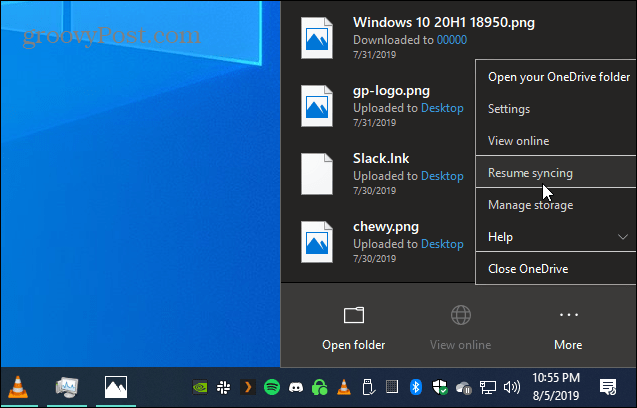This screenshot has width=637, height=408.
Task: Click the NVIDIA tray icon
Action: coord(200,387)
